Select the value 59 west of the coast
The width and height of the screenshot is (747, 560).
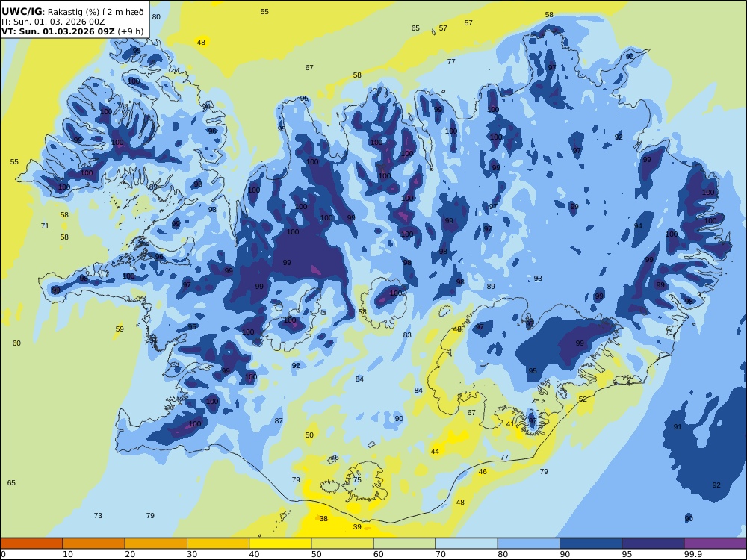[120, 329]
